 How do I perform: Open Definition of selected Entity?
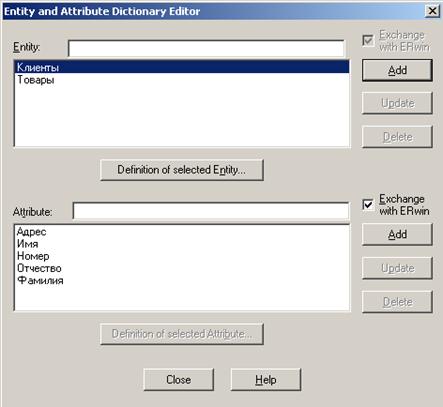click(x=182, y=170)
